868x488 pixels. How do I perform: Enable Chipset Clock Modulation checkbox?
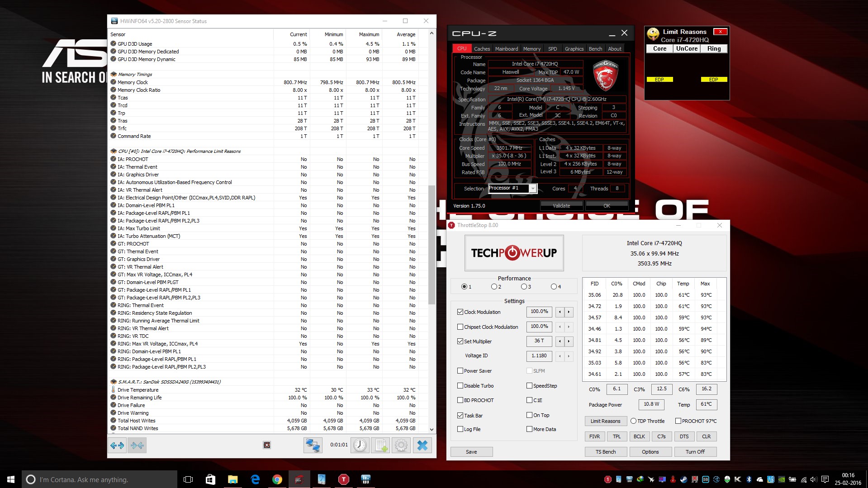[x=460, y=327]
